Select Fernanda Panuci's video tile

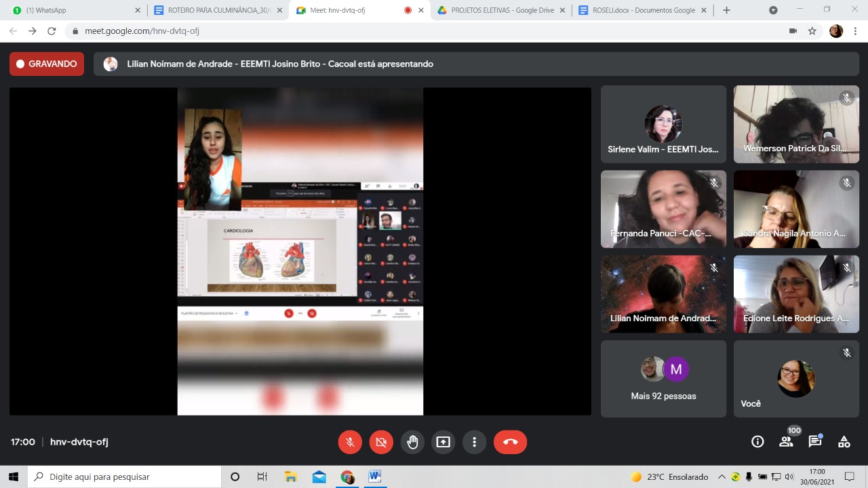tap(663, 209)
